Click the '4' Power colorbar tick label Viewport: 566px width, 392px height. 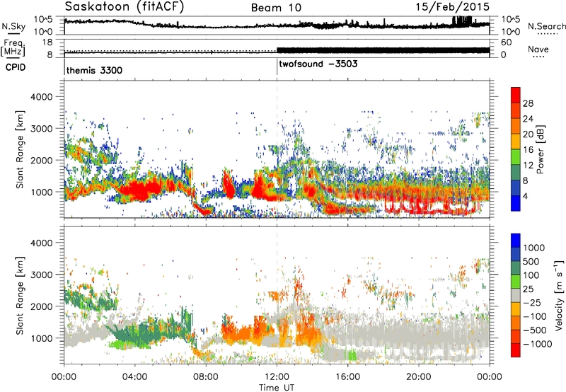coord(526,196)
